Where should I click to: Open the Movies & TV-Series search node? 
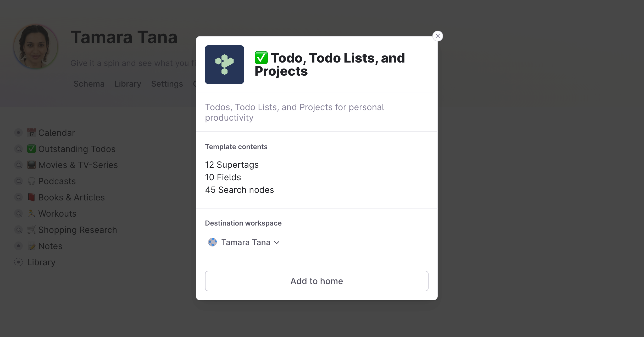coord(78,165)
